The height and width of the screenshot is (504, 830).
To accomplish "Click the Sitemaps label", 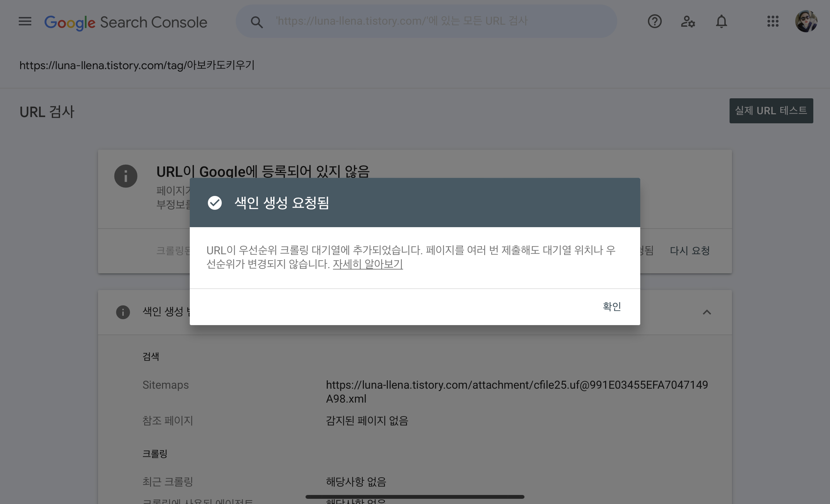I will coord(165,385).
